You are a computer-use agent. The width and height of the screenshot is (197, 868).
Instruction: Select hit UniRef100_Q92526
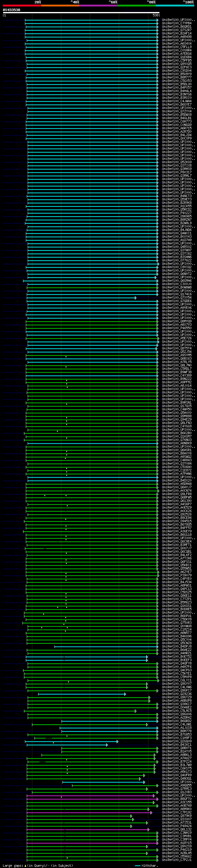177,514
